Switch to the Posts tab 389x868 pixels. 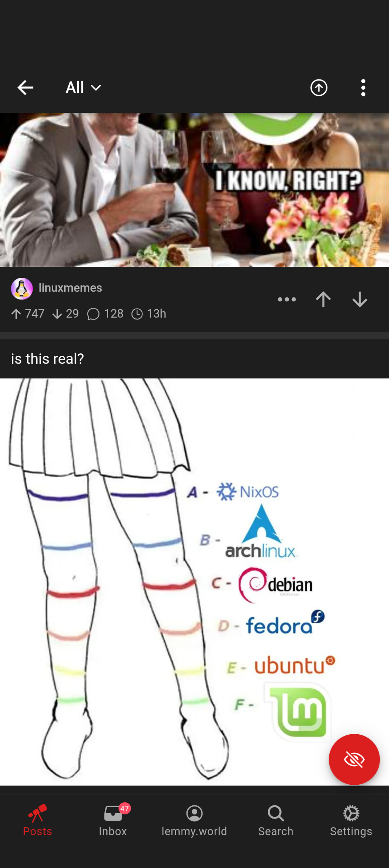coord(37,820)
